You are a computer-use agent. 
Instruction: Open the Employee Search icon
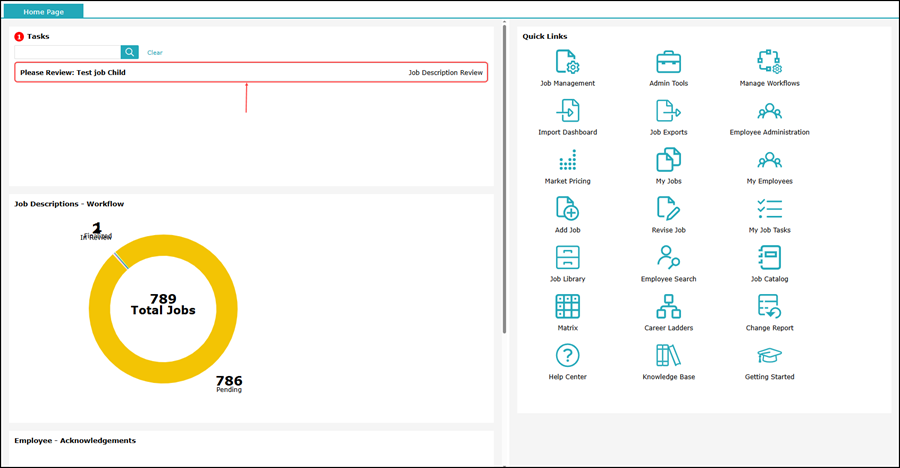pos(668,257)
